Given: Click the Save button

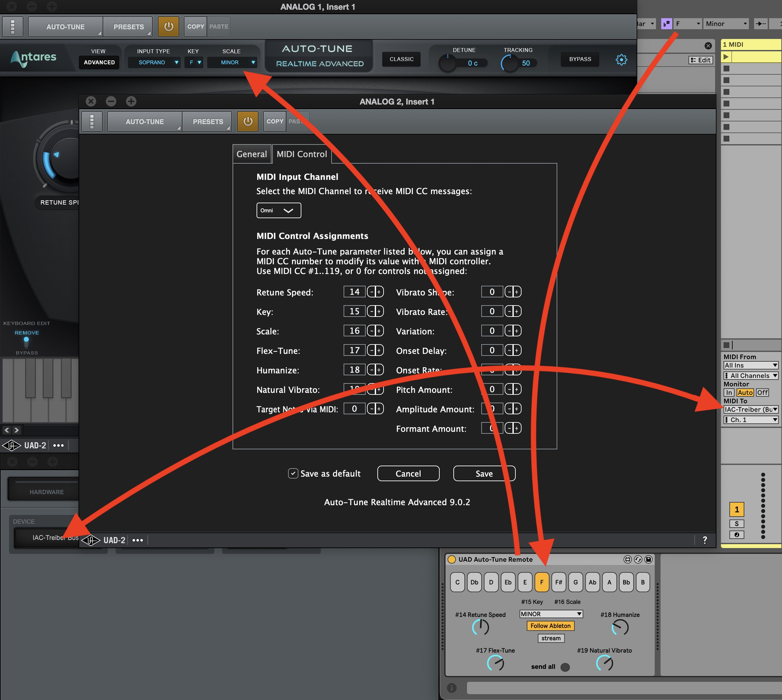Looking at the screenshot, I should 484,473.
